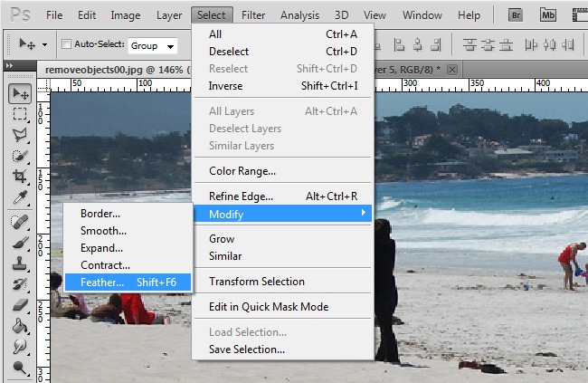Select the Healing Brush tool
This screenshot has height=383, width=588.
(x=19, y=222)
